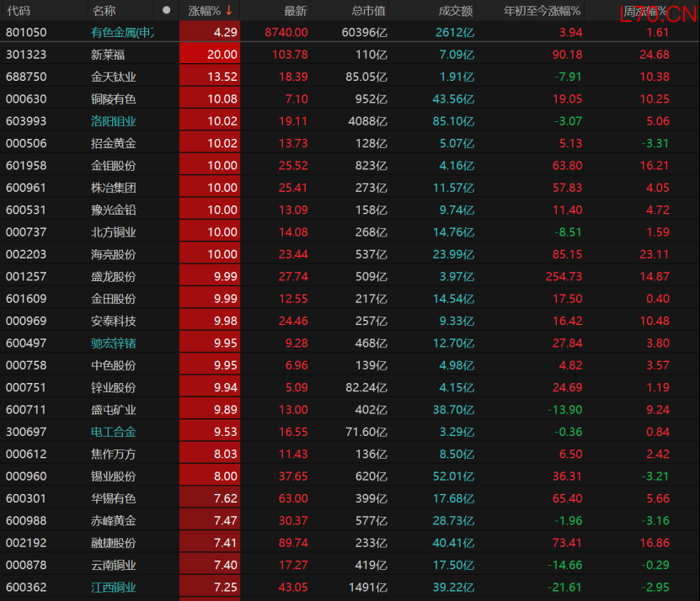Click turnover 85.10亿 for 洛阳钼业

point(453,121)
